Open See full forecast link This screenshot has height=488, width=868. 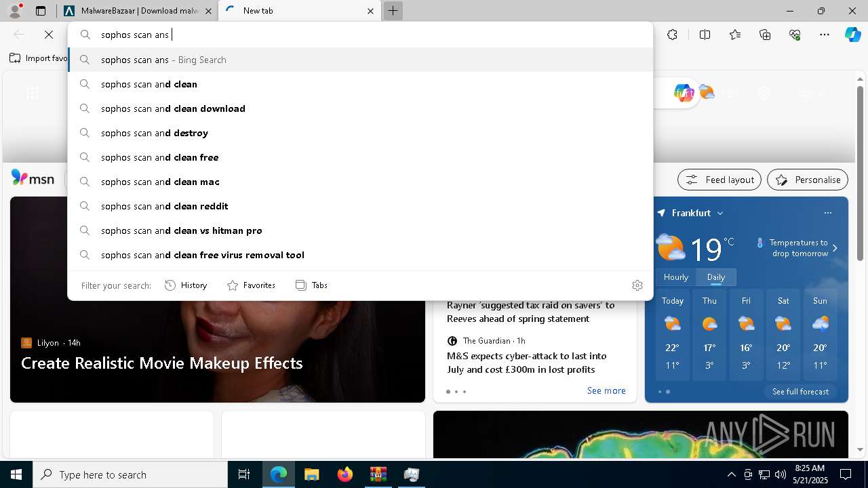[x=800, y=392]
